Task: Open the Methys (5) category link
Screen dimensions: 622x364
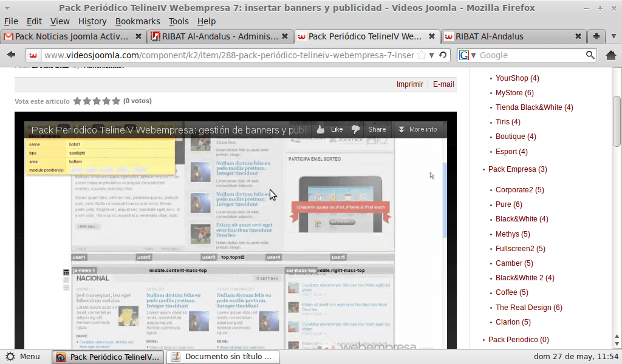Action: pyautogui.click(x=513, y=234)
